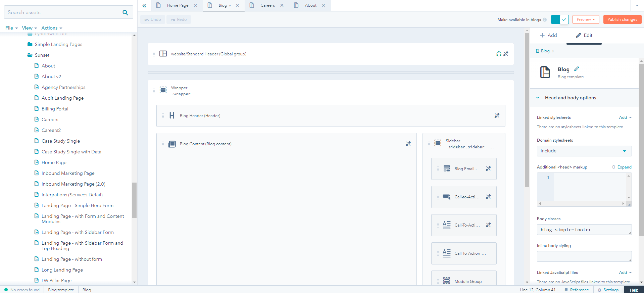The image size is (644, 293).
Task: Open Agency Partnerships template in tree
Action: pos(63,87)
